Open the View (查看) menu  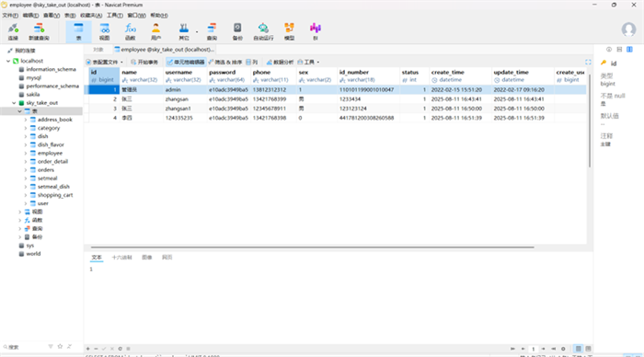(x=52, y=16)
